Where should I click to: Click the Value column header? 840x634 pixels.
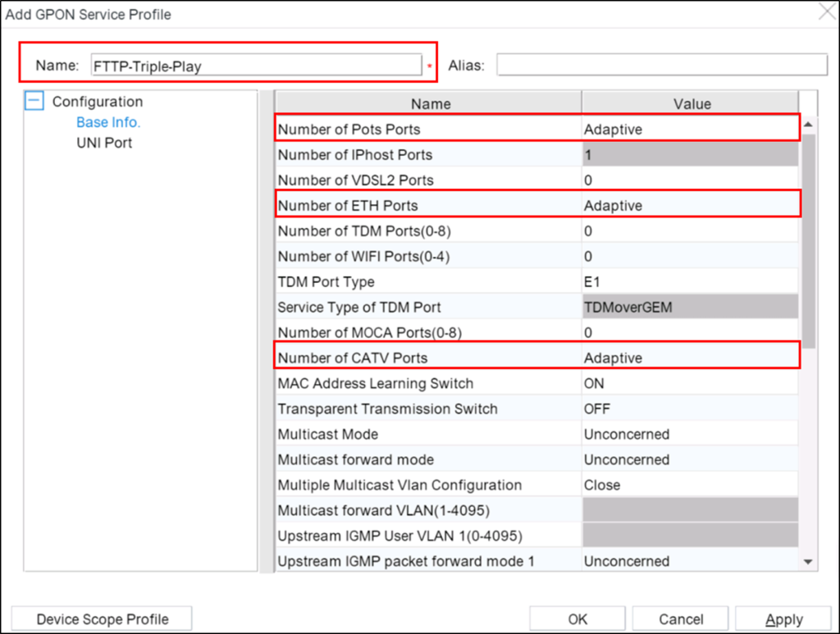click(692, 103)
